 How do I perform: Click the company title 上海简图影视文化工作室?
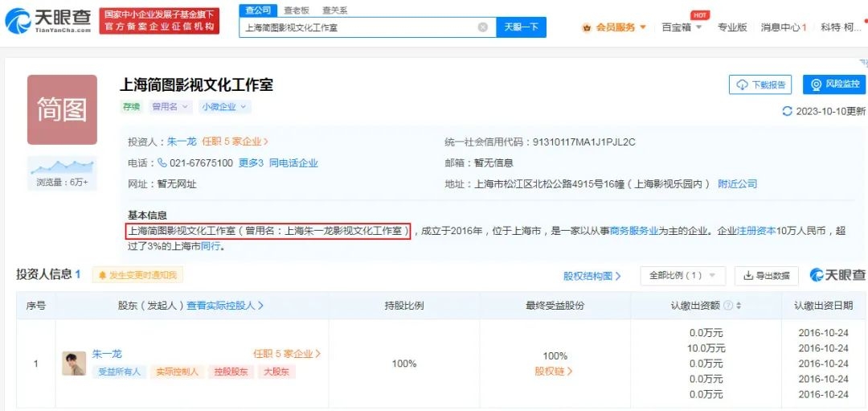[197, 84]
